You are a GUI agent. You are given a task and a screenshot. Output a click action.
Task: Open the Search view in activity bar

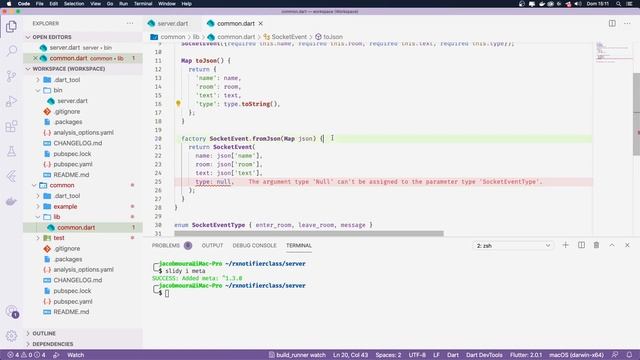tap(11, 51)
